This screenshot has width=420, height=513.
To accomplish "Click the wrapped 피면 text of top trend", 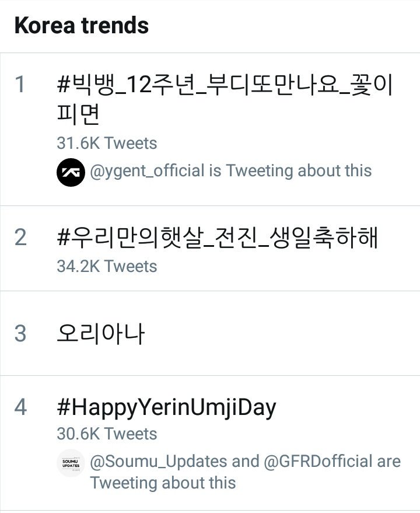I will (x=78, y=115).
